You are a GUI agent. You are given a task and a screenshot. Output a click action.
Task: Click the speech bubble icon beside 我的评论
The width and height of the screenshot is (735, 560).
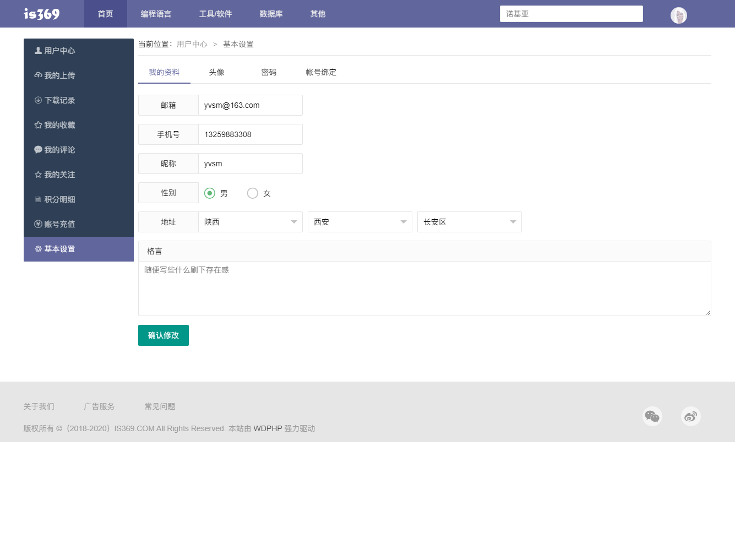coord(38,150)
